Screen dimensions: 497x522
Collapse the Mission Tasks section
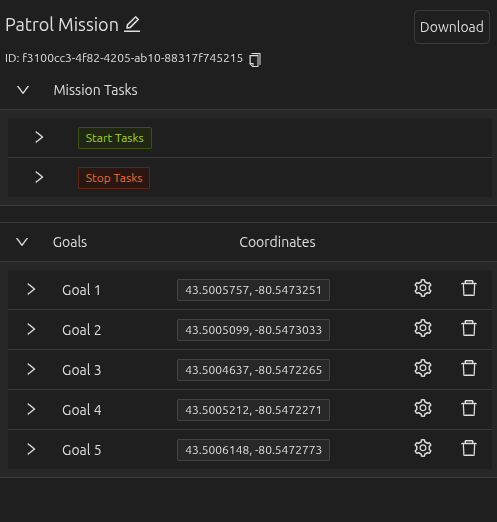[23, 90]
